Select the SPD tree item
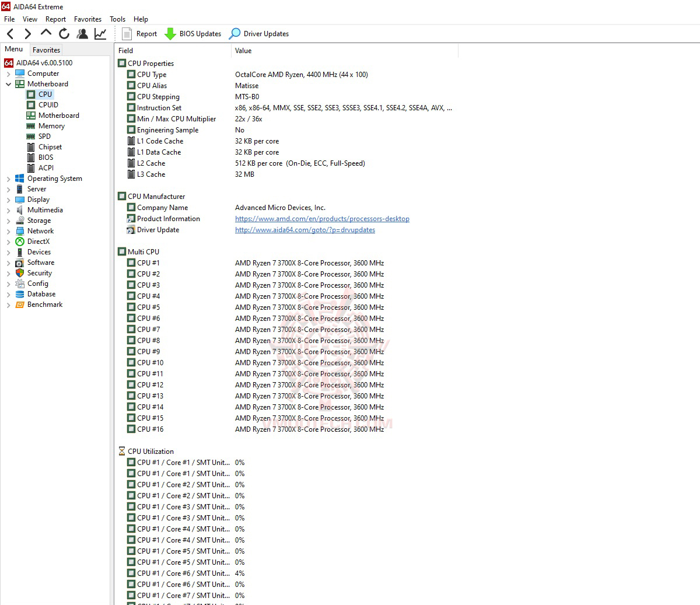This screenshot has width=700, height=605. (44, 137)
